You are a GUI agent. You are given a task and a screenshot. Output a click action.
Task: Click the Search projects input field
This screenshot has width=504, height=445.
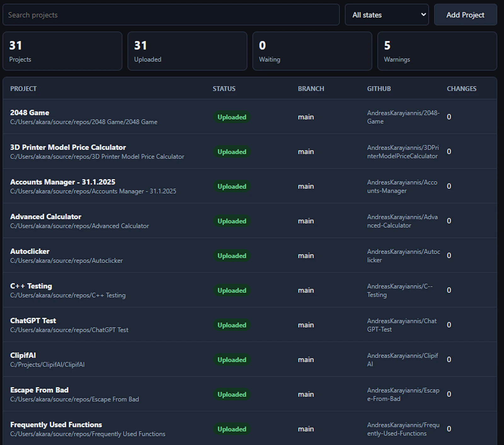tap(171, 15)
